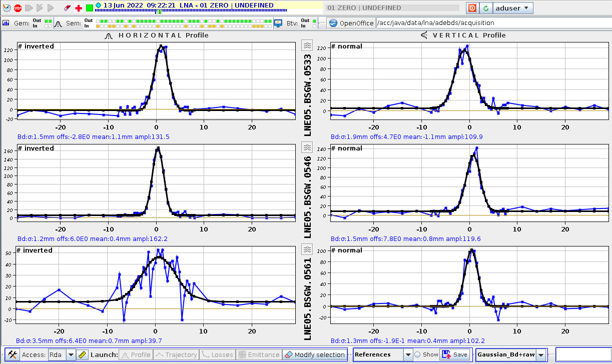The image size is (612, 364).
Task: Click the cyan diamond cycle indicator icon
Action: coord(98,5)
